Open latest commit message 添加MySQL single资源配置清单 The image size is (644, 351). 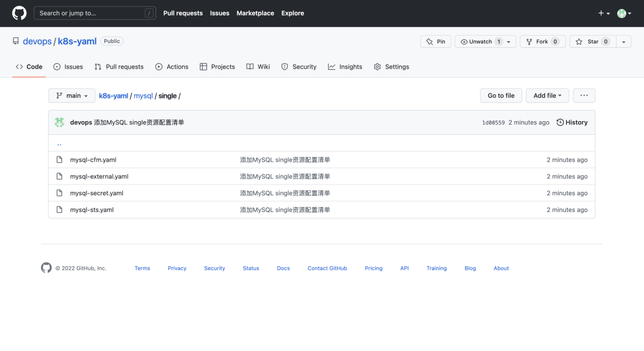pos(139,122)
